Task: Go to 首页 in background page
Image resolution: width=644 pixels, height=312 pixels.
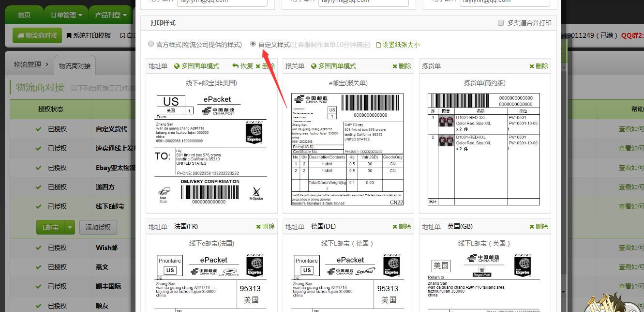Action: pyautogui.click(x=24, y=15)
